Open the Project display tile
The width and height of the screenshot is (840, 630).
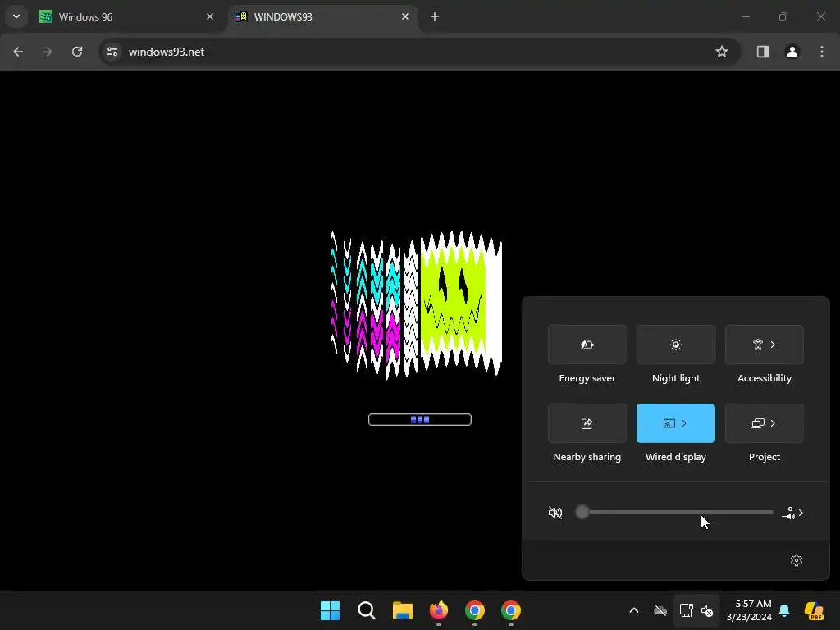pos(764,423)
